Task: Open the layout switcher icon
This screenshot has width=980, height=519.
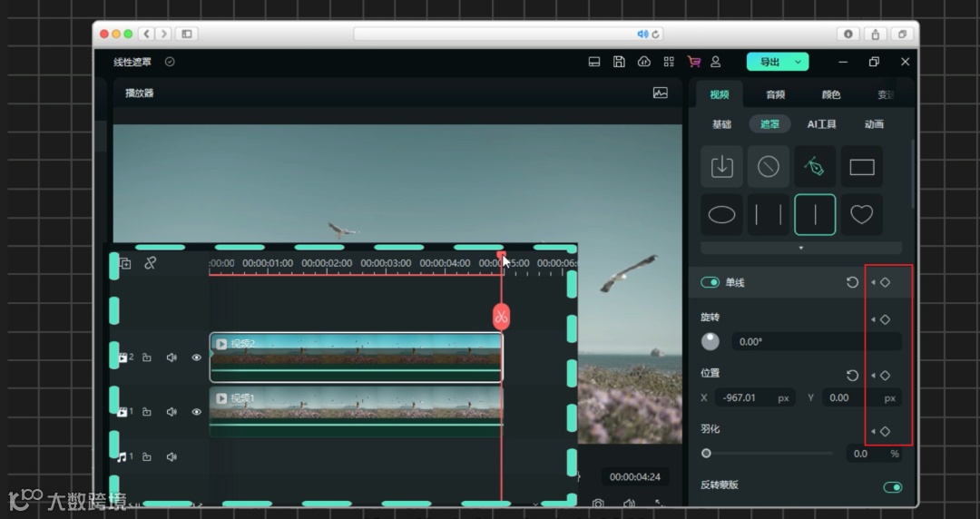Action: [594, 62]
